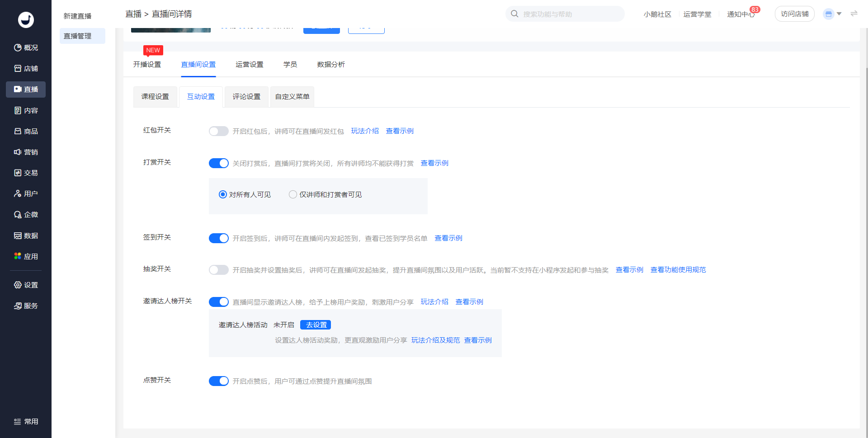Click the page vertical scrollbar
Viewport: 868px width, 438px height.
865,226
